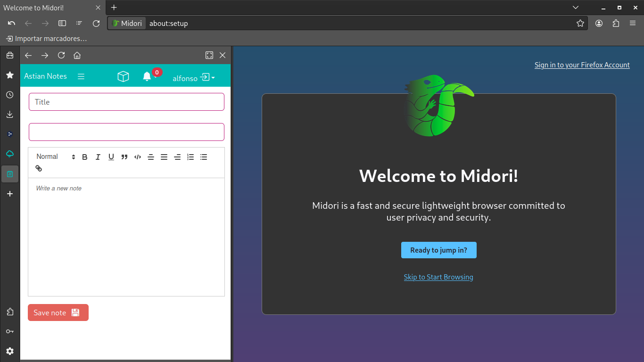Viewport: 644px width, 362px height.
Task: Expand the list all tabs chevron
Action: tap(576, 8)
